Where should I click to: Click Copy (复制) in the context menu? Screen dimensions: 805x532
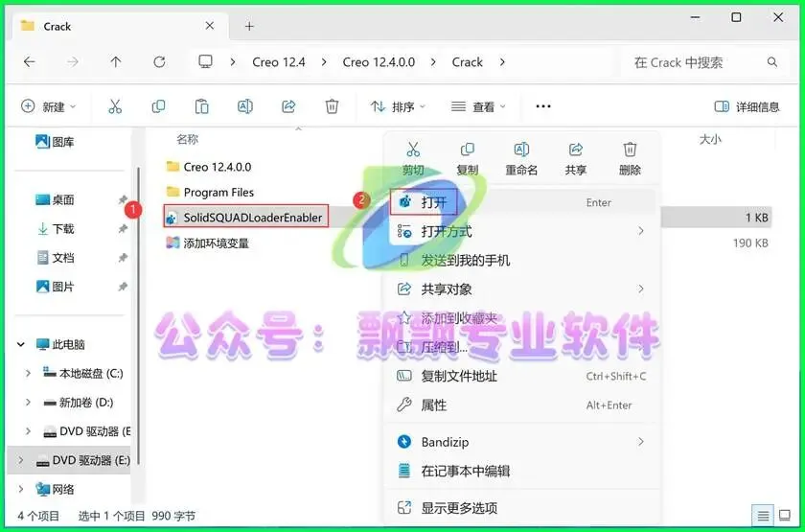468,159
